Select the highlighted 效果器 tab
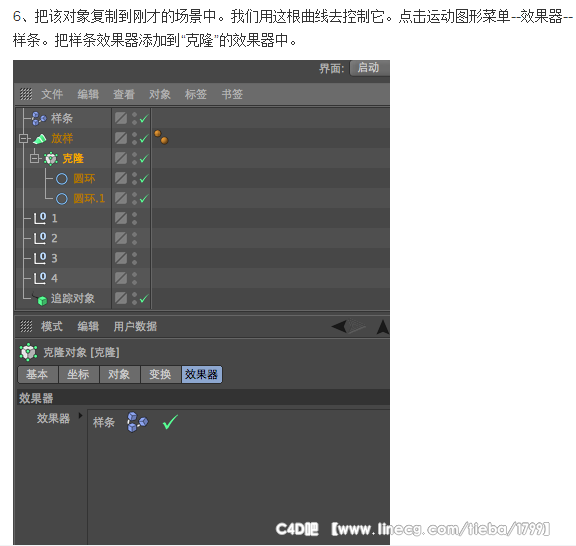Image resolution: width=576 pixels, height=546 pixels. [202, 374]
